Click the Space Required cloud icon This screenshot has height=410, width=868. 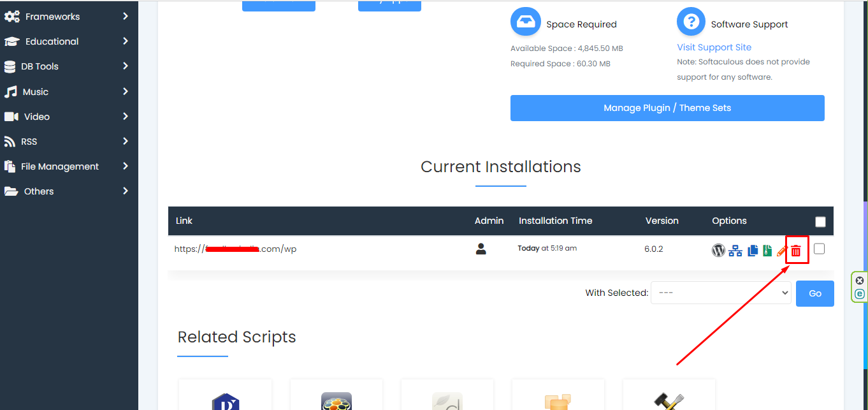click(x=525, y=21)
